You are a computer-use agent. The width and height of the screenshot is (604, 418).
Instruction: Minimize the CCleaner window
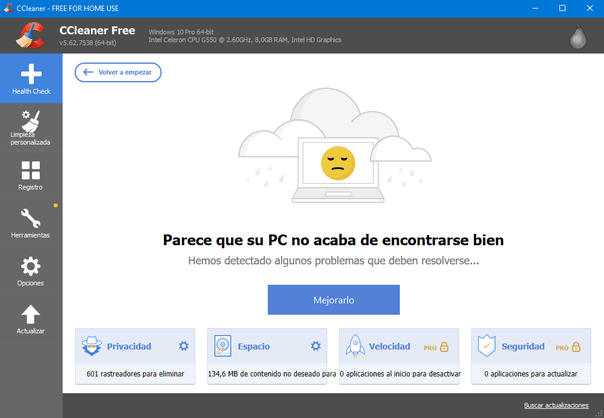pos(535,8)
